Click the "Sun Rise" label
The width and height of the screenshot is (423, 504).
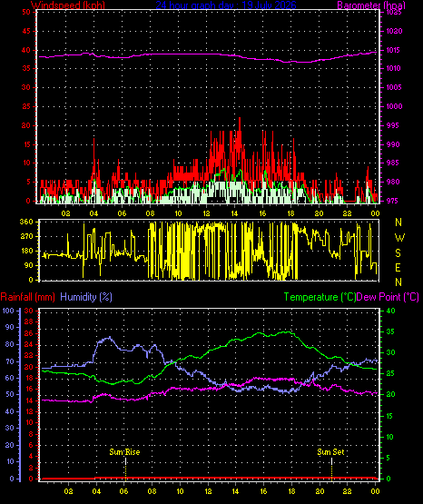click(124, 452)
